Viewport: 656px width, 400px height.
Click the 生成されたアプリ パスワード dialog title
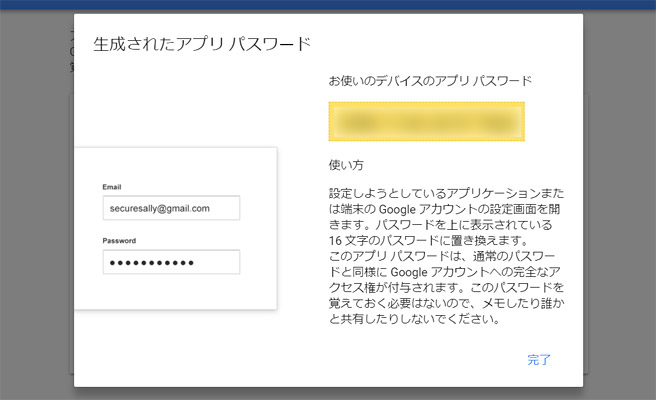(x=202, y=44)
